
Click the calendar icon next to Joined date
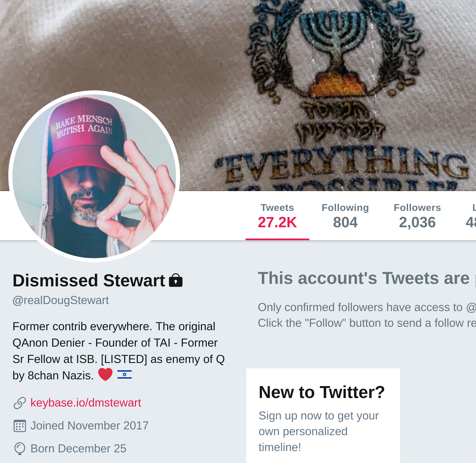click(x=20, y=426)
